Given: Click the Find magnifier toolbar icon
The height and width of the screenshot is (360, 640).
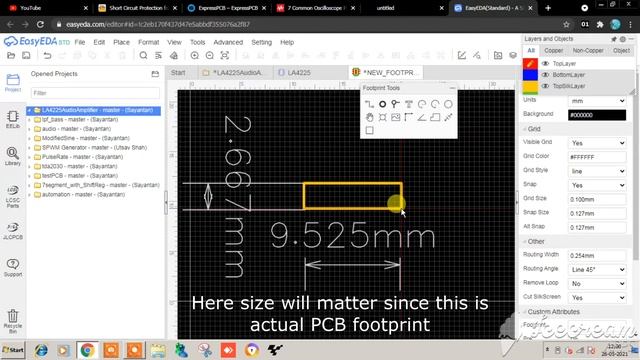Looking at the screenshot, I should (143, 56).
